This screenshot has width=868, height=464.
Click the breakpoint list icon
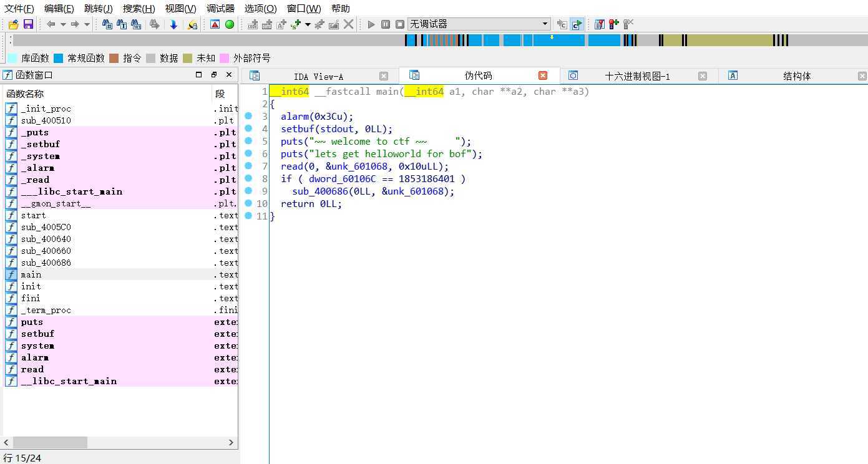600,24
